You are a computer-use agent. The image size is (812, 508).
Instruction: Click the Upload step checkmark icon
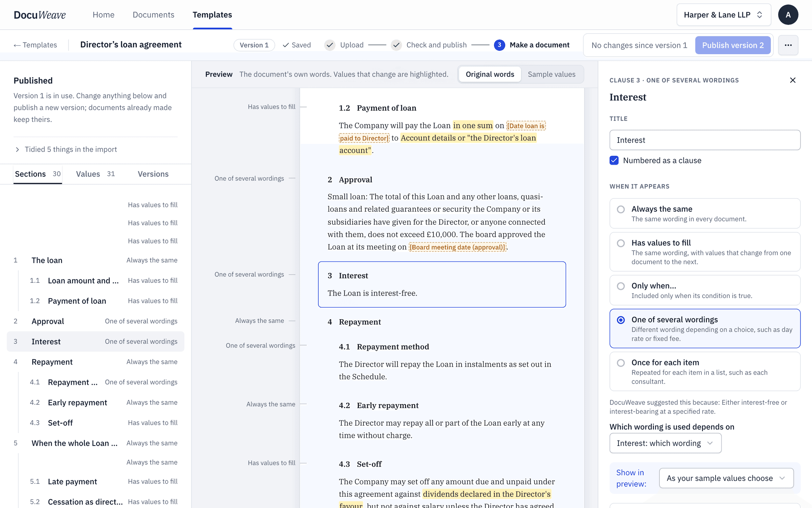pyautogui.click(x=330, y=45)
